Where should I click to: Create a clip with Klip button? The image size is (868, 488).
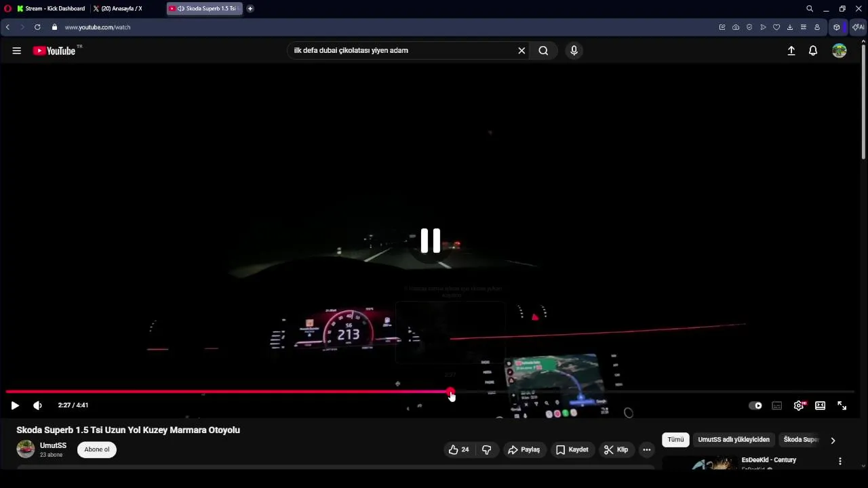(616, 449)
